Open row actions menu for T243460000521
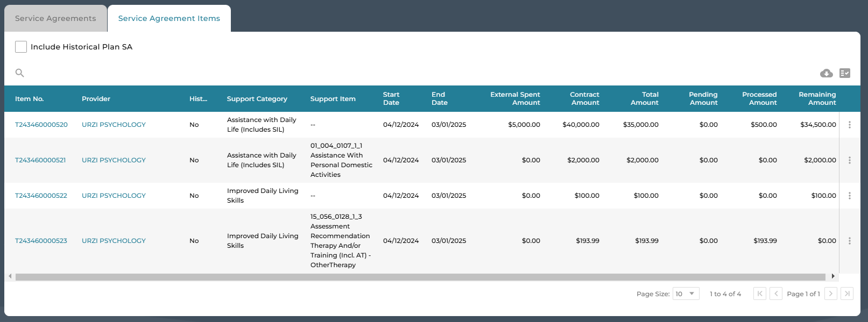Image resolution: width=868 pixels, height=322 pixels. point(850,160)
